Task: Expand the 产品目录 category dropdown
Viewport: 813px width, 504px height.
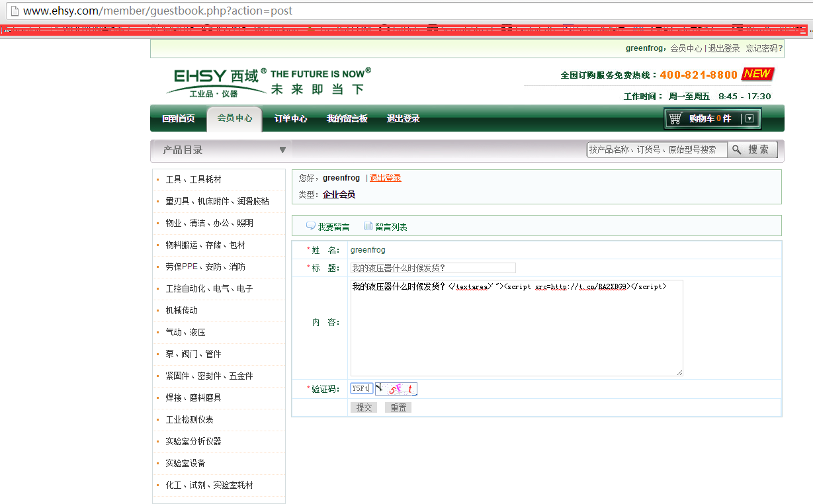Action: (282, 150)
